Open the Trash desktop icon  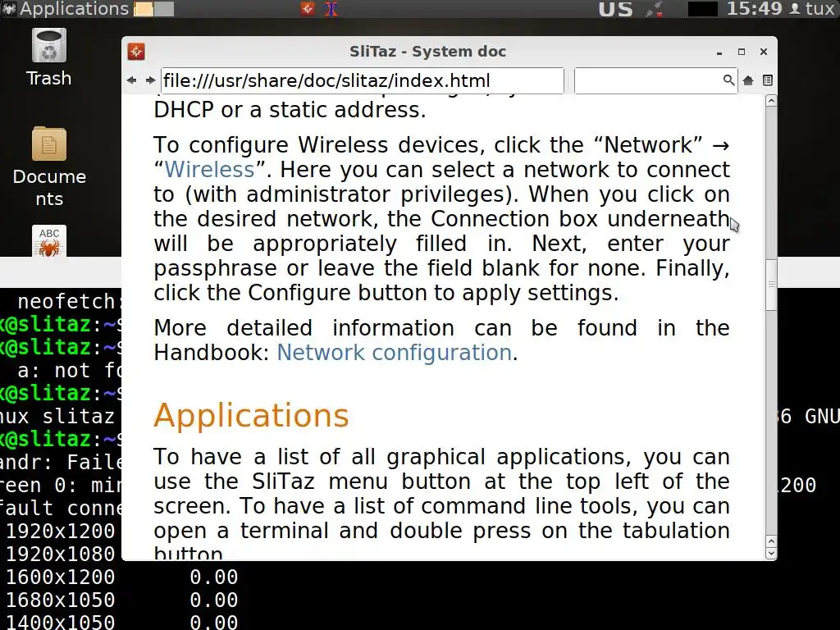click(48, 58)
